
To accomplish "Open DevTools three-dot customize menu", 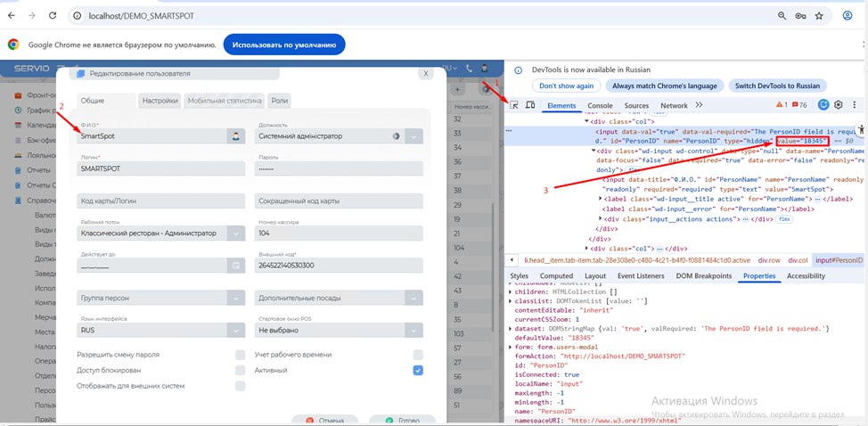I will click(856, 105).
